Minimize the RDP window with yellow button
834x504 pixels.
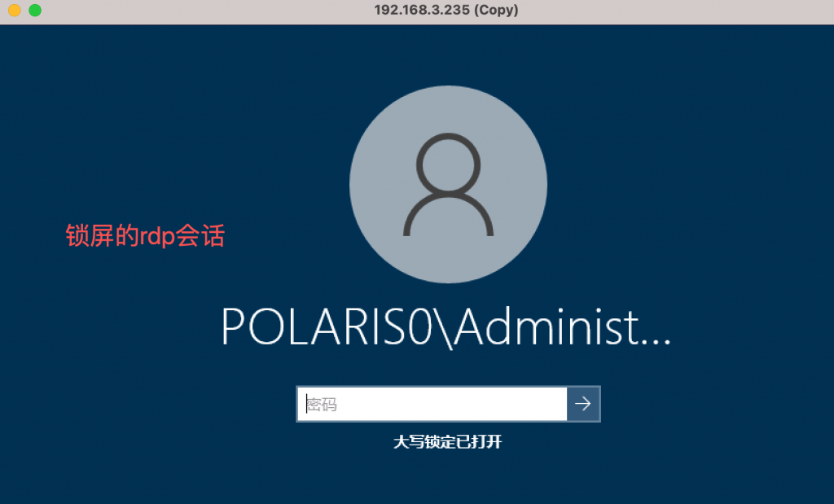coord(15,10)
